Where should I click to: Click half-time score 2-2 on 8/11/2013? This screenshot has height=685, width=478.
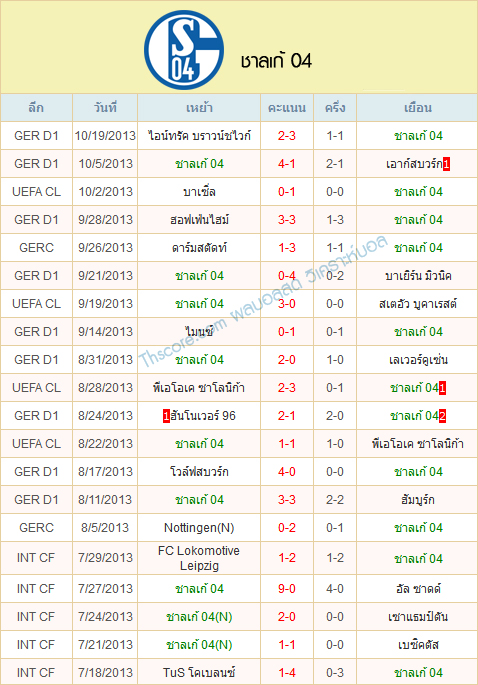pos(335,499)
